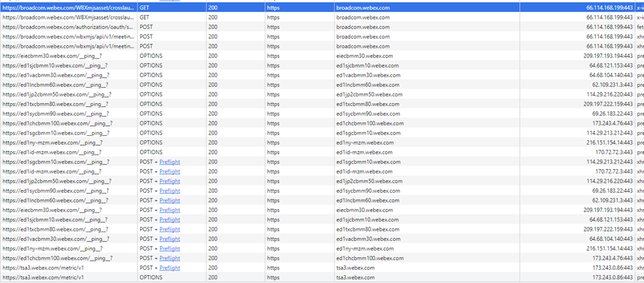Click IP 62.109.231.3:443 in ed1lncbmm60 POST row
The height and width of the screenshot is (283, 644).
point(613,201)
